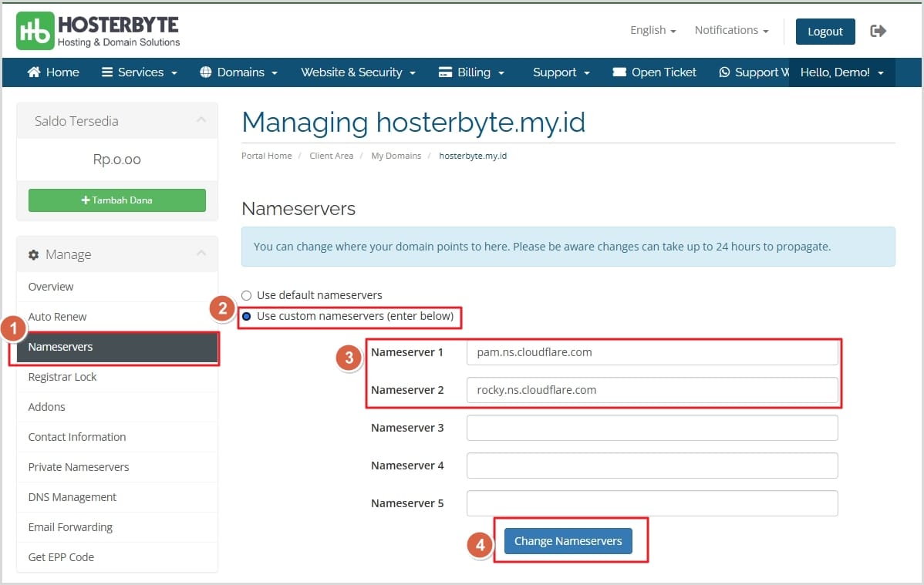The height and width of the screenshot is (585, 924).
Task: Click the Nameserver 3 input field
Action: click(x=652, y=428)
